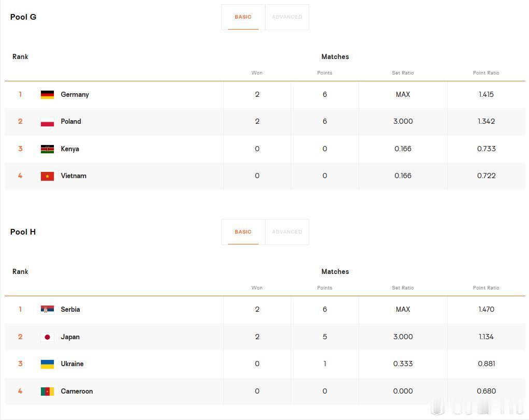Open the Serbia team name link
Viewport: 529px width, 420px height.
coord(70,309)
